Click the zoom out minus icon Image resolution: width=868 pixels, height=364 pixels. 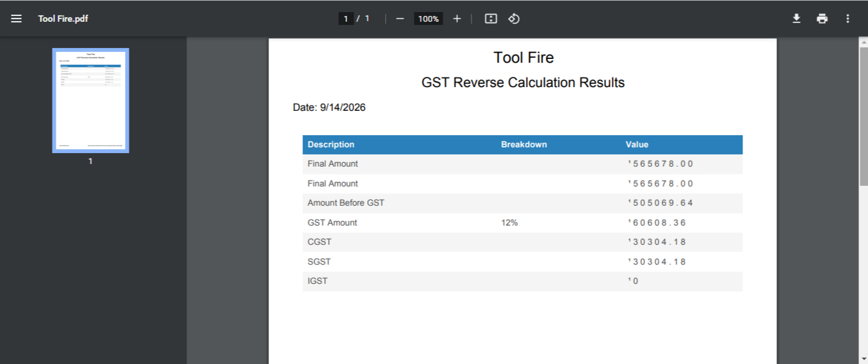tap(400, 19)
